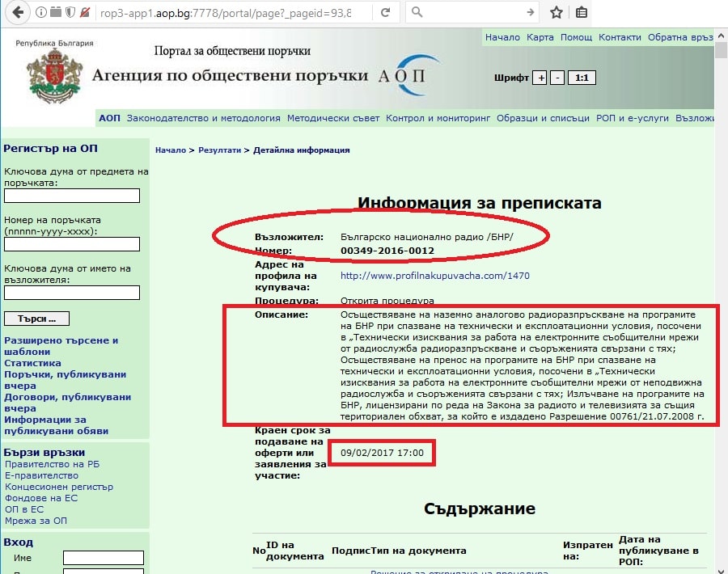Click the Bulgarian coat of arms logo

[54, 76]
